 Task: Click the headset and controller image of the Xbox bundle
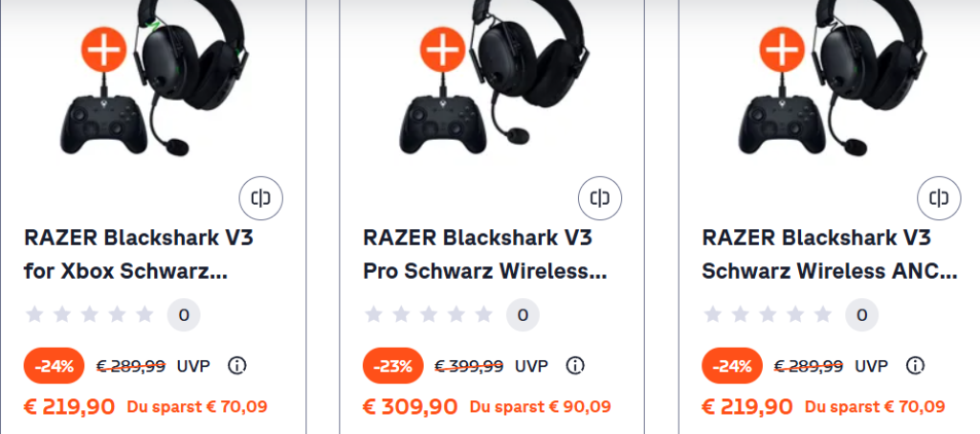click(154, 79)
